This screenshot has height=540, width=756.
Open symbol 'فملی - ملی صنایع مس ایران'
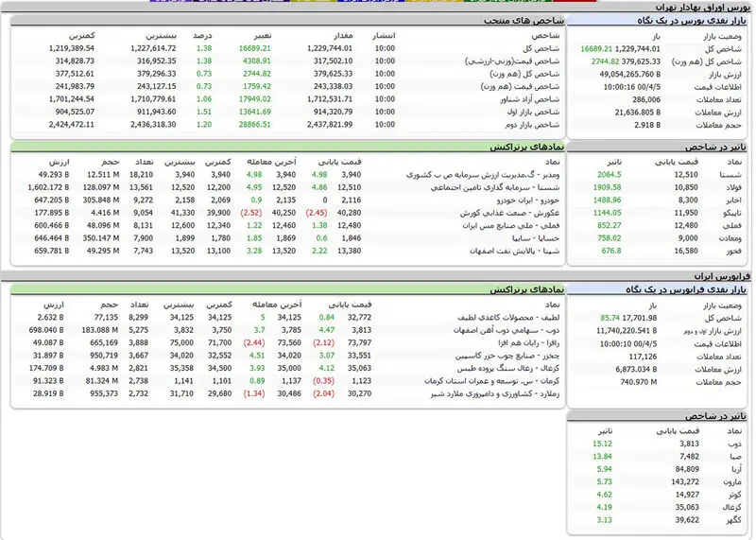(x=510, y=225)
